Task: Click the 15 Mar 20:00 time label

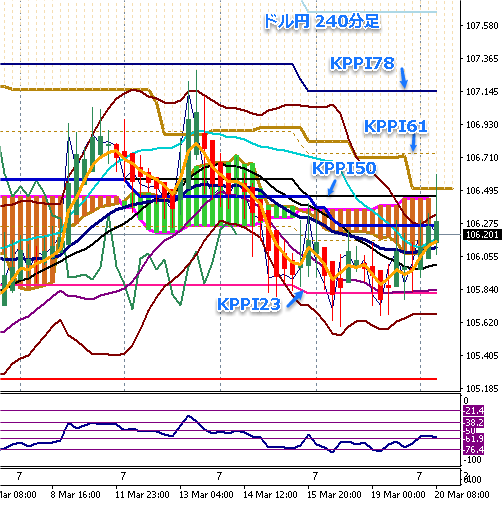Action: tap(334, 494)
